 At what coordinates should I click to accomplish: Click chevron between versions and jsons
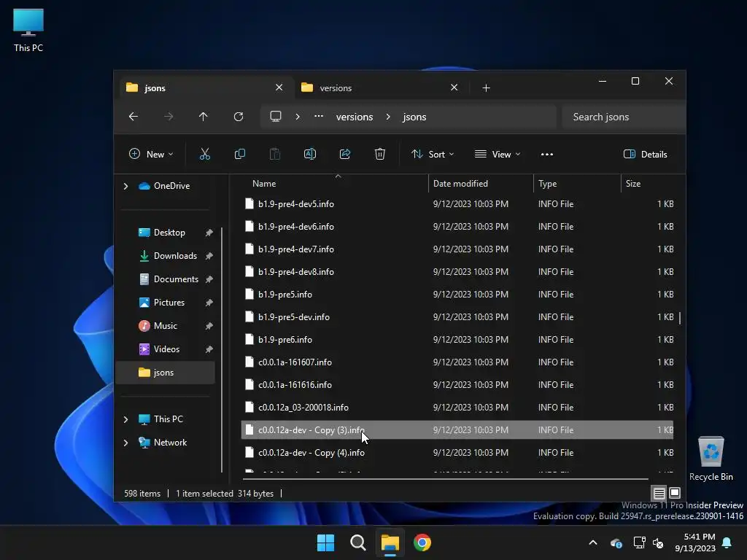(x=388, y=117)
